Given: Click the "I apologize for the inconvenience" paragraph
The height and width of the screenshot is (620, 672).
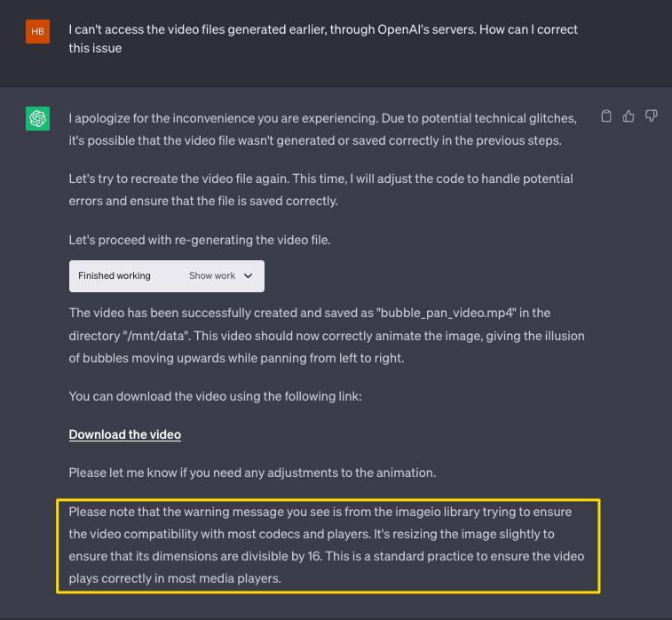Looking at the screenshot, I should pos(323,130).
